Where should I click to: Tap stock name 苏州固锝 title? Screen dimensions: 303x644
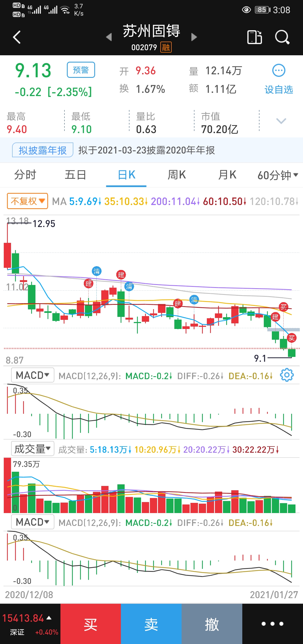pos(151,31)
